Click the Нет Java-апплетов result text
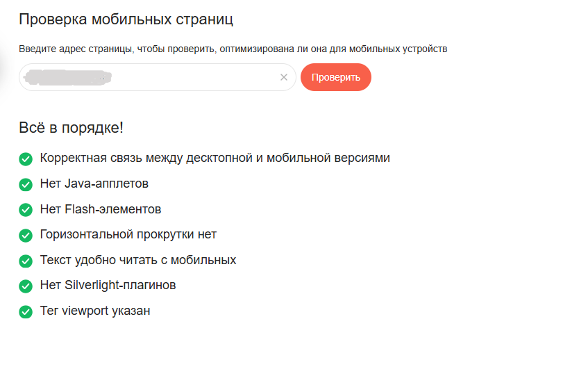 pyautogui.click(x=94, y=183)
